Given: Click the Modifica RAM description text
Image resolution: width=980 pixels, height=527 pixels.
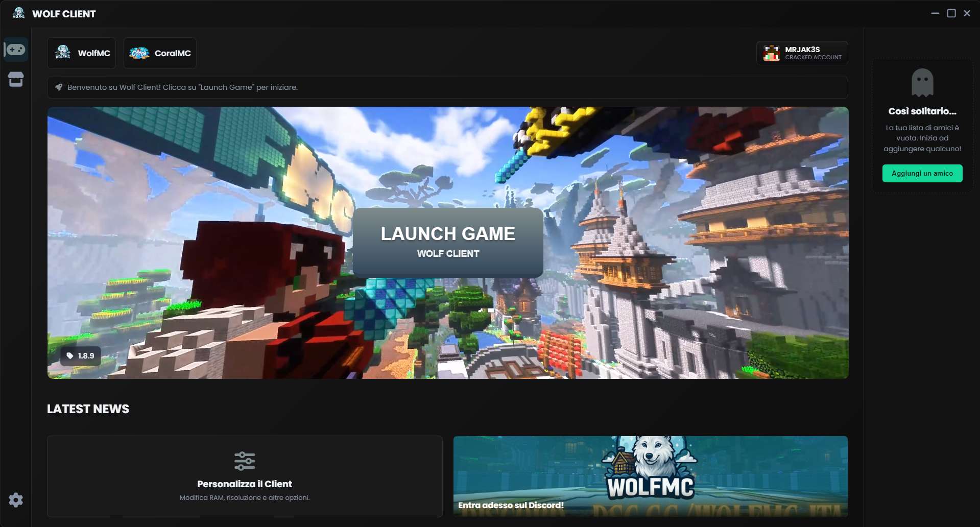Looking at the screenshot, I should click(245, 497).
